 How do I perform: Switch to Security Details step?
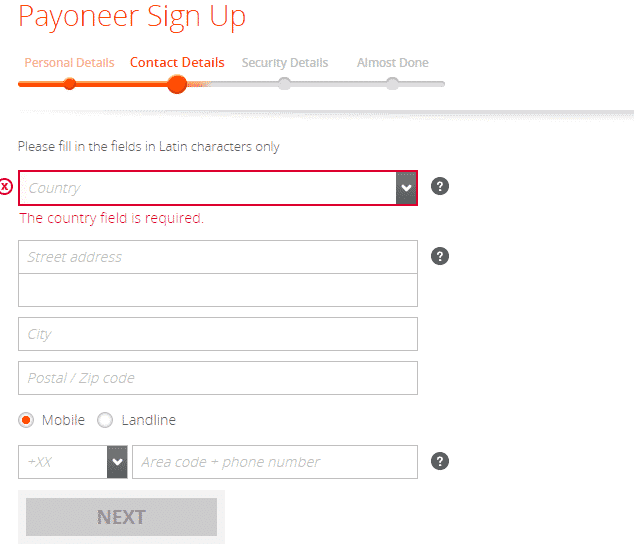tap(285, 63)
